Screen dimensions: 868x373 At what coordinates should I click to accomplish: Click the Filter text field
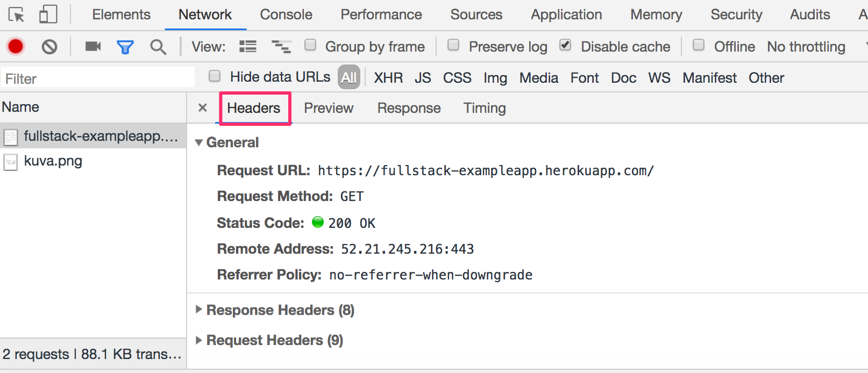click(98, 78)
